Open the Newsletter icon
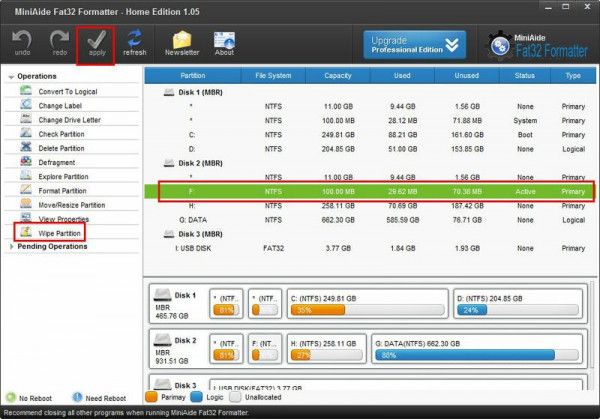Viewport: 600px width, 419px height. 182,43
